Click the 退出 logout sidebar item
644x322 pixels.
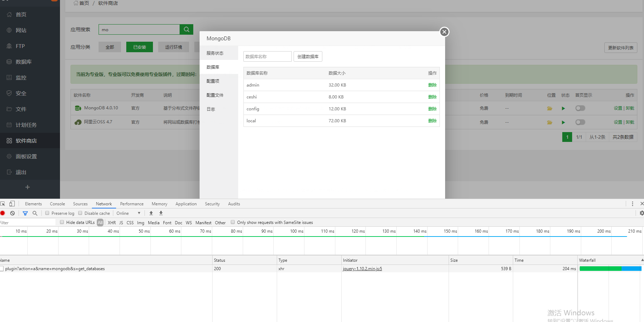[30, 172]
